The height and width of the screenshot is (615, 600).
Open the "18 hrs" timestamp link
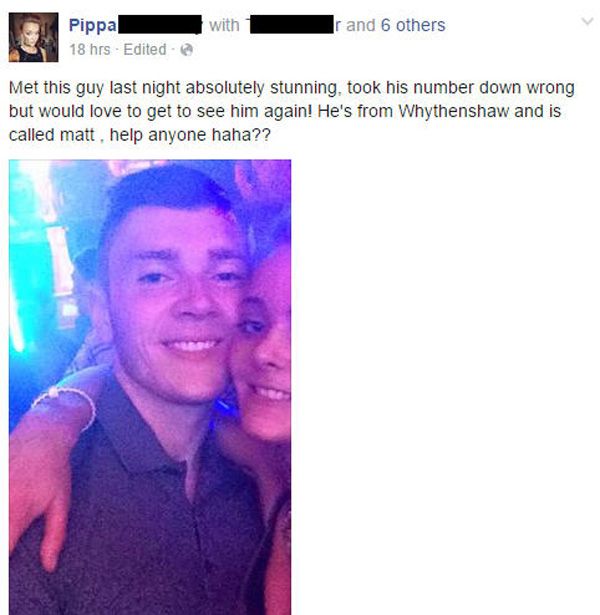coord(89,50)
